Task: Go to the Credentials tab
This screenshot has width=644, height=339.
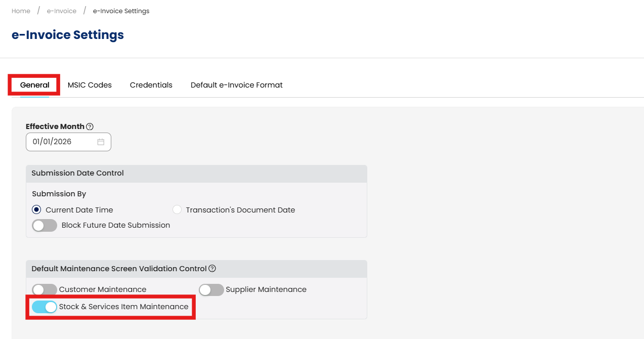Action: click(151, 85)
